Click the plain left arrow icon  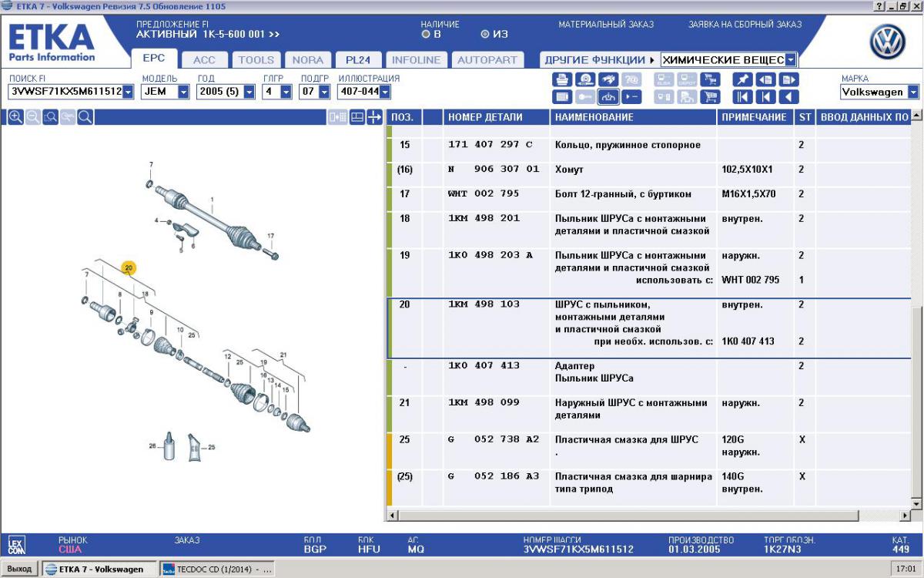pyautogui.click(x=788, y=97)
